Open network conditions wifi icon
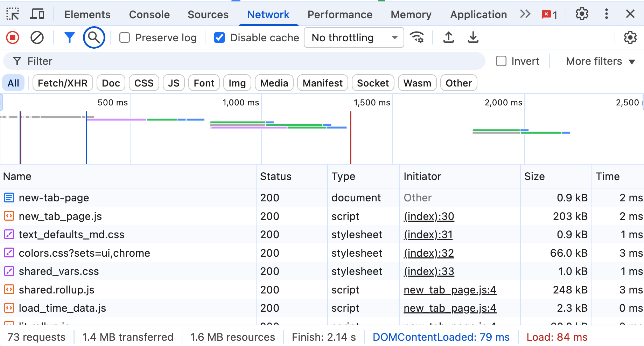The width and height of the screenshot is (644, 346). 417,37
